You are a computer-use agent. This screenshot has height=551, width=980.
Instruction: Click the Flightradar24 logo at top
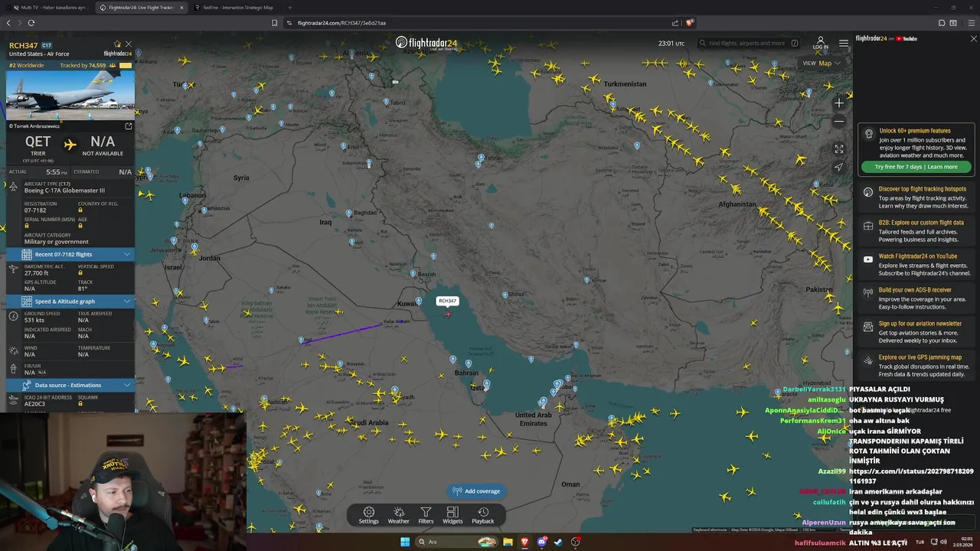pyautogui.click(x=426, y=43)
